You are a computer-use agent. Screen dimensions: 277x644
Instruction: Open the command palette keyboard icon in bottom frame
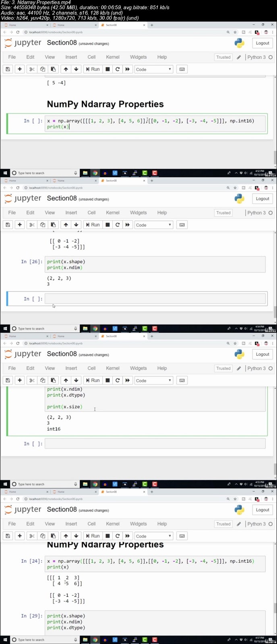pyautogui.click(x=182, y=536)
